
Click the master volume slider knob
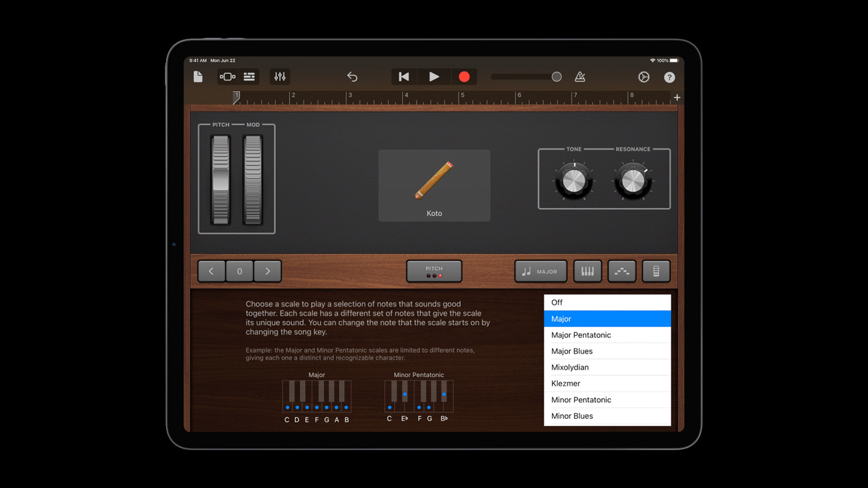coord(556,77)
